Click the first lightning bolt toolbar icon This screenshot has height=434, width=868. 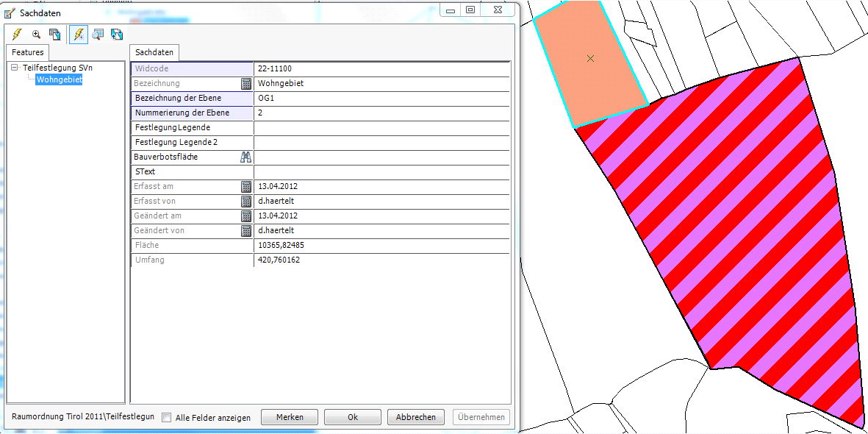tap(16, 34)
